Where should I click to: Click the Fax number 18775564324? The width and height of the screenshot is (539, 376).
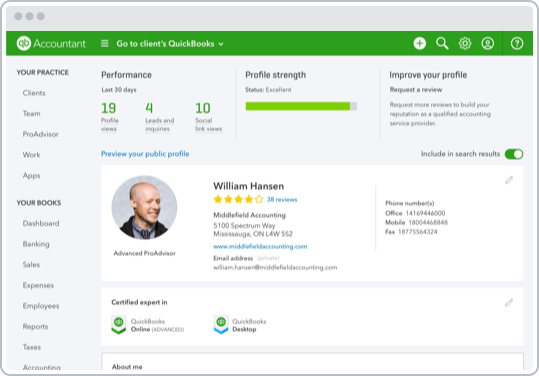[x=418, y=232]
